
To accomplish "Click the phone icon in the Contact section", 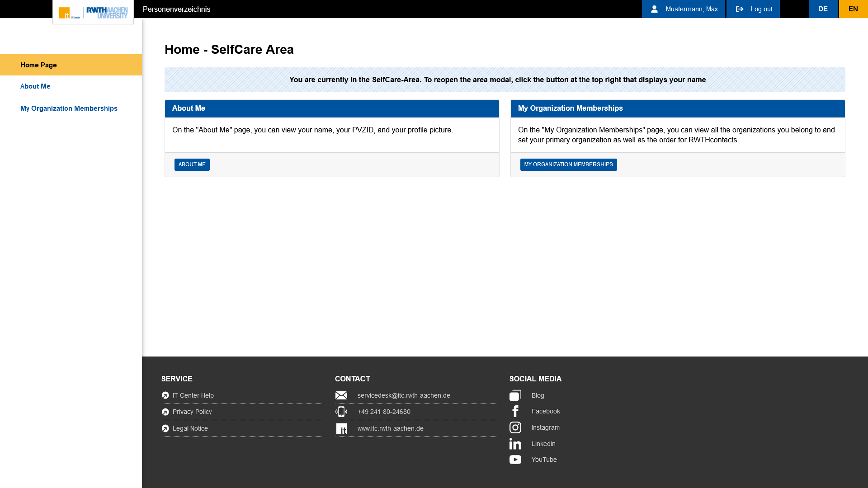I will 341,412.
